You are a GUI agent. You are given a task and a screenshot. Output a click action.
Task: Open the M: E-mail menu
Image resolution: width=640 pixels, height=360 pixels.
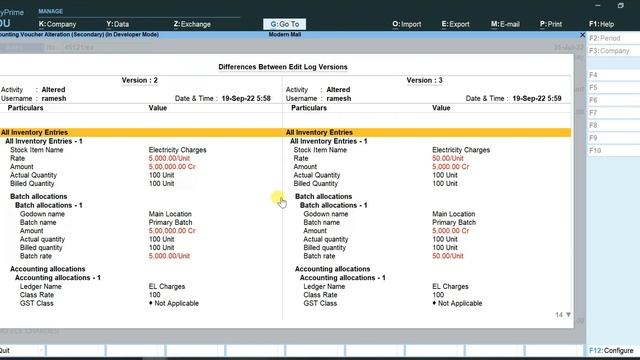[x=505, y=24]
